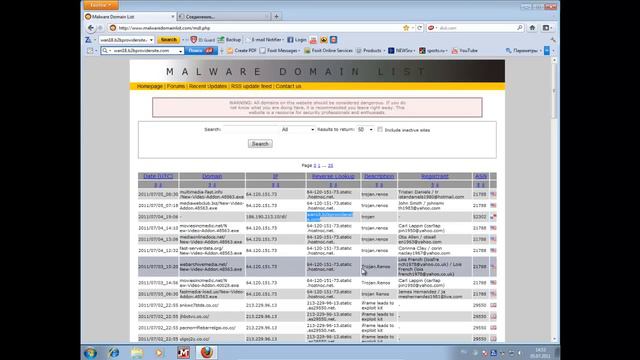Click the page Search button
The width and height of the screenshot is (640, 360).
[260, 144]
